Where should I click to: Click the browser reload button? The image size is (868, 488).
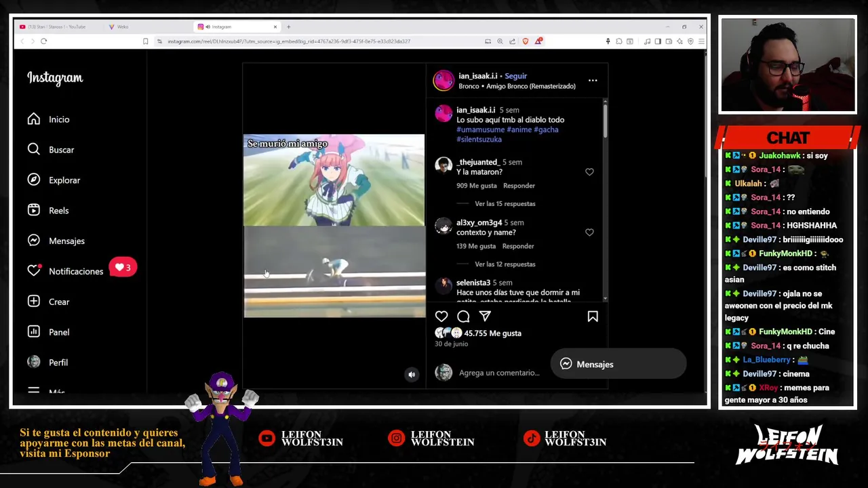tap(43, 41)
